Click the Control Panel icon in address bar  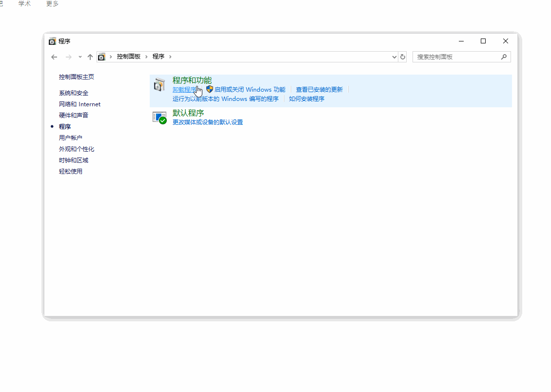[x=101, y=57]
